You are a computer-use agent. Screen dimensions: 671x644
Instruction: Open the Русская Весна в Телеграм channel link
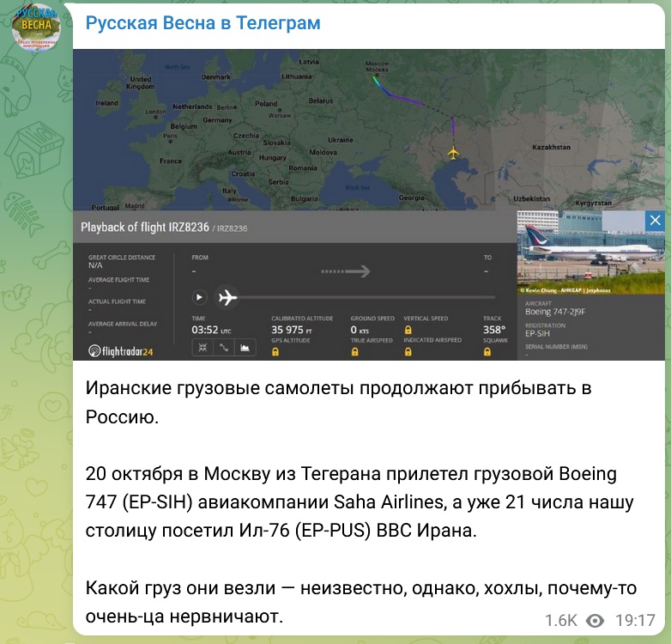tap(203, 22)
